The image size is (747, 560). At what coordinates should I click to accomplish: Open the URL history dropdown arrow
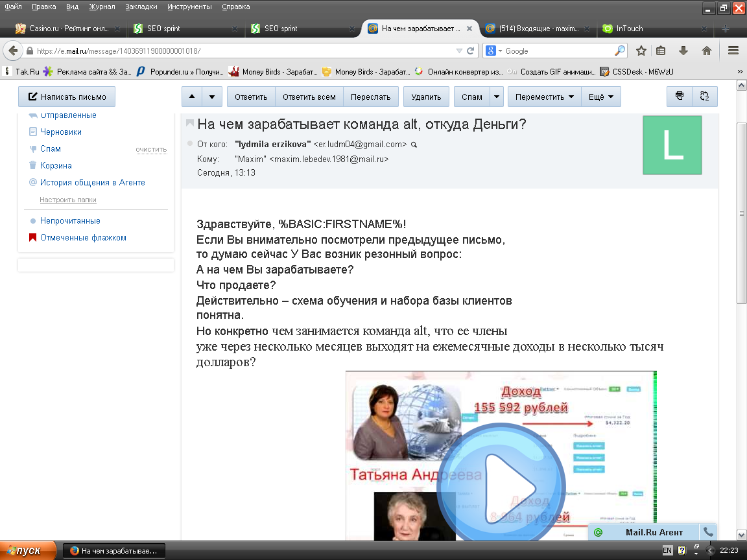(459, 51)
